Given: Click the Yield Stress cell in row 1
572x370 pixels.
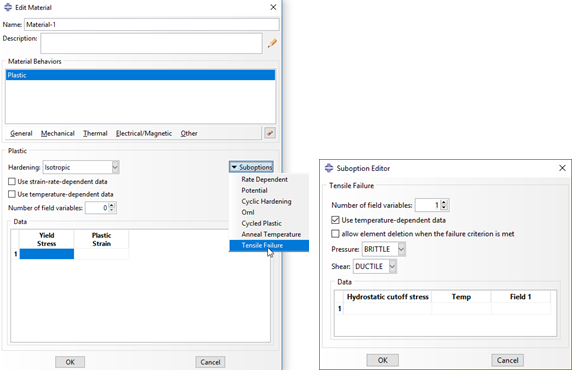Looking at the screenshot, I should coord(47,254).
